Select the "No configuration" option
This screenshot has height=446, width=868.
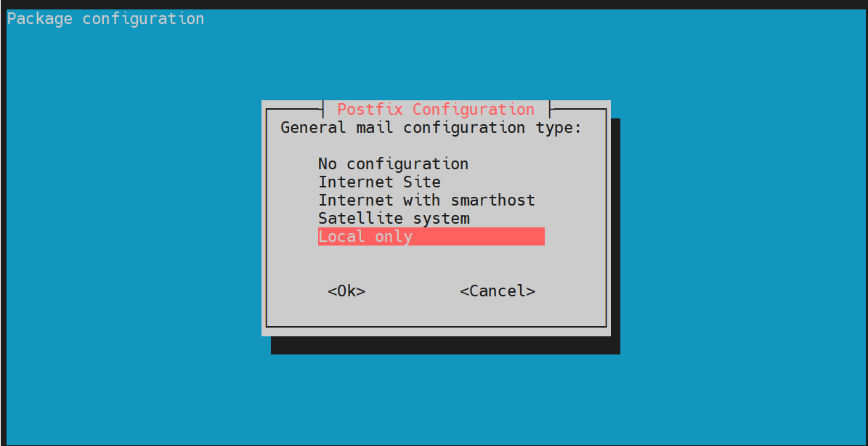pyautogui.click(x=393, y=163)
